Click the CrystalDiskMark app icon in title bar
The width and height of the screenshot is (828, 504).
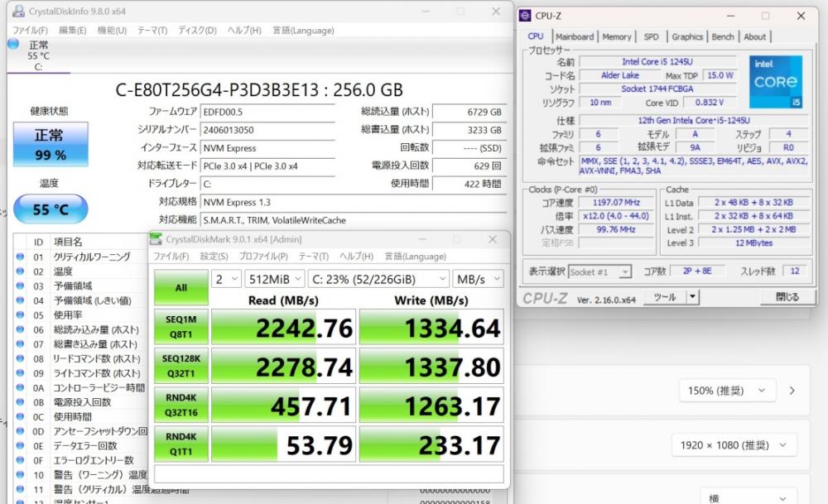tap(156, 239)
